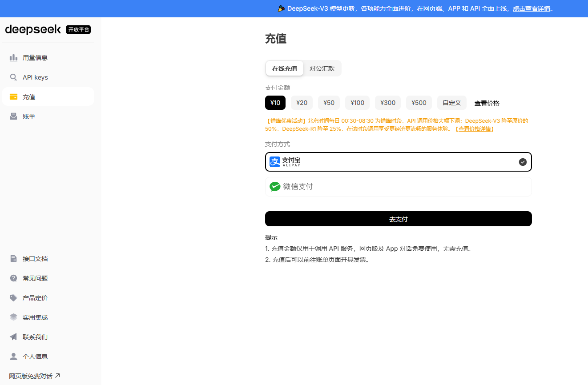Screen dimensions: 588x385
Task: Click the 联系我们 paper plane icon
Action: tap(13, 337)
